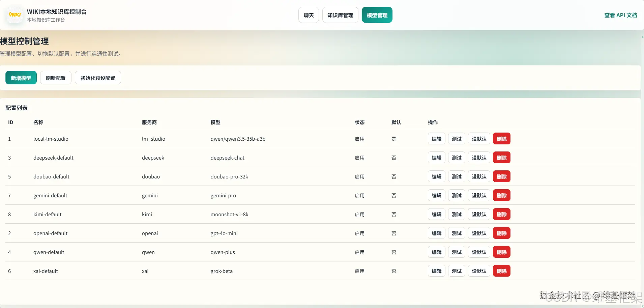Select the 模型管理 tab
The height and width of the screenshot is (308, 644).
click(x=377, y=15)
